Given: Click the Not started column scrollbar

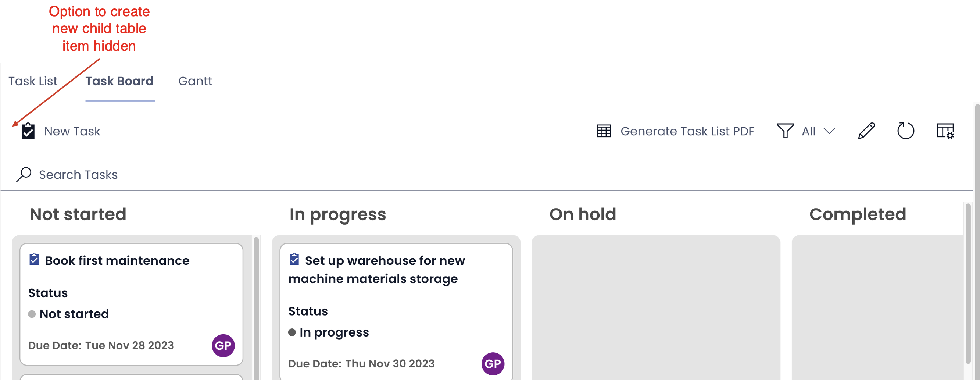Looking at the screenshot, I should tap(256, 308).
